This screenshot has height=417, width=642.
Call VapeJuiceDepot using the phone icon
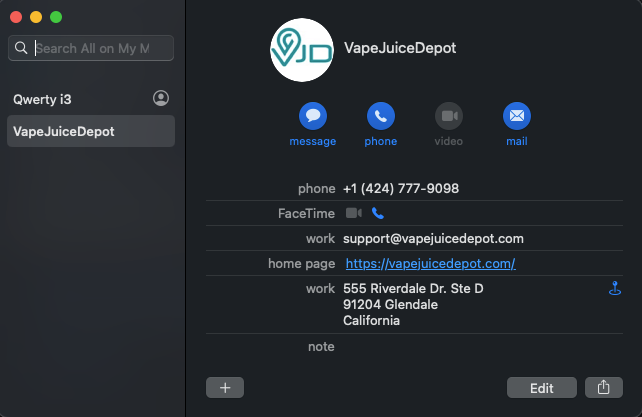(381, 116)
